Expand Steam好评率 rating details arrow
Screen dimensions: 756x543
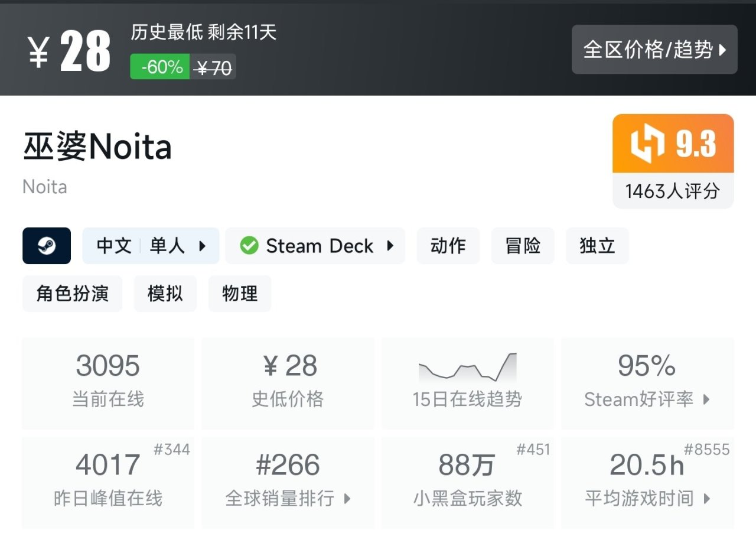[706, 399]
